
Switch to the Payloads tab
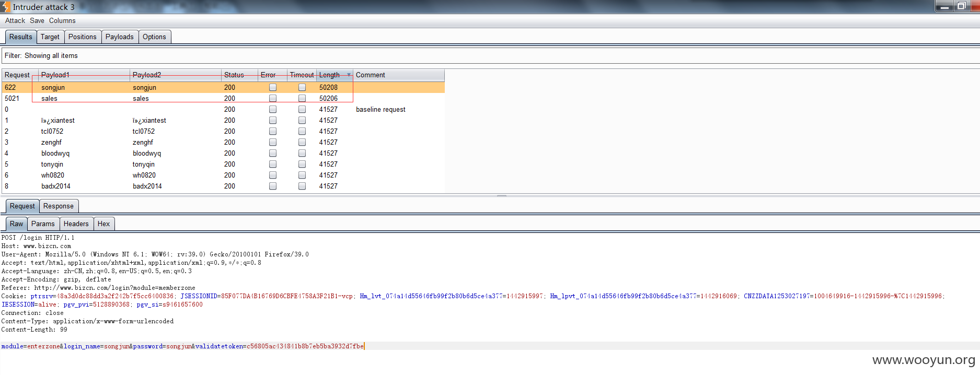tap(120, 37)
